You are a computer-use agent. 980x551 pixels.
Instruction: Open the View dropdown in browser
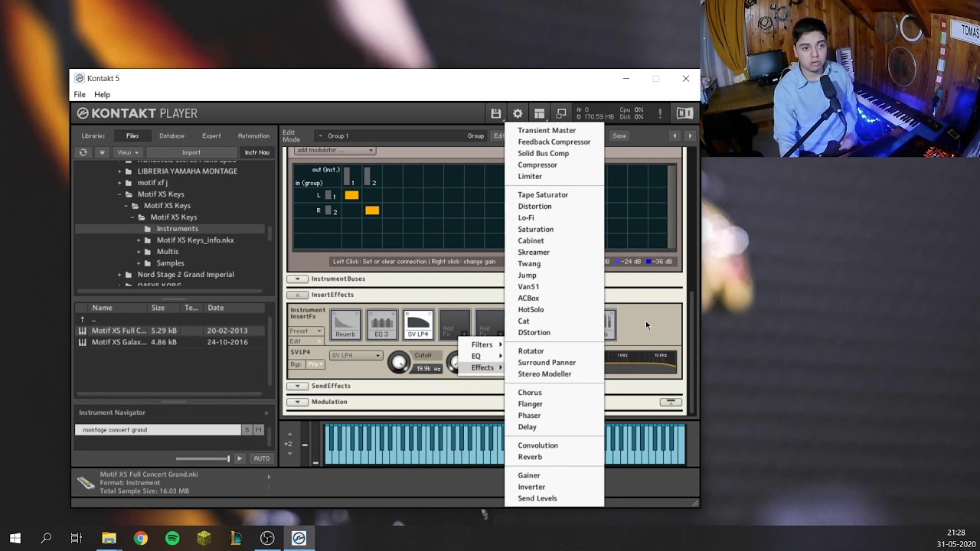click(126, 152)
